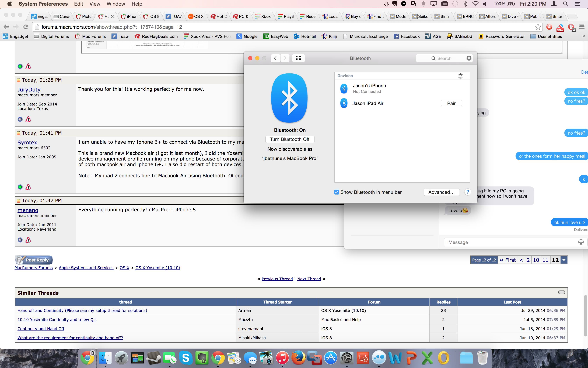This screenshot has width=588, height=368.
Task: Open Bluetooth Advanced settings
Action: pos(442,192)
